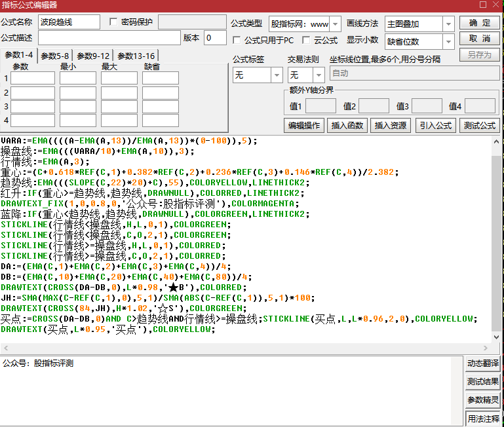Click the 另存为 button
The width and height of the screenshot is (504, 427).
coord(480,54)
